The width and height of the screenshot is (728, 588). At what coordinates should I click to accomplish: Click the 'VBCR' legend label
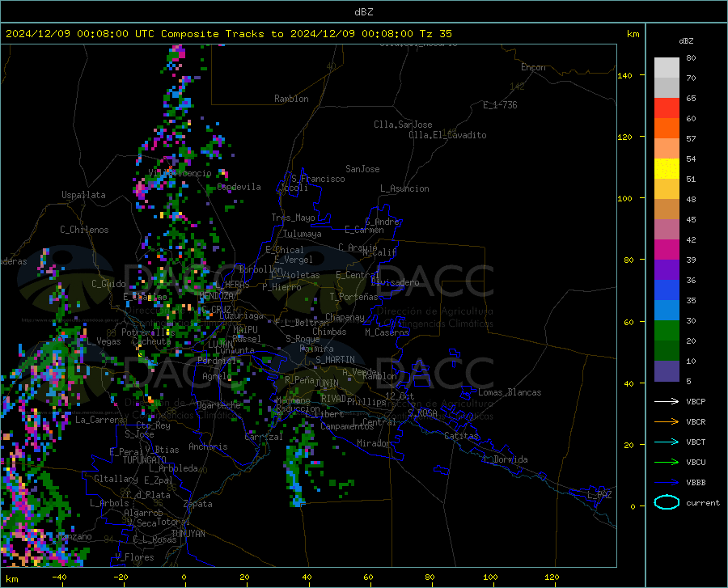point(696,422)
